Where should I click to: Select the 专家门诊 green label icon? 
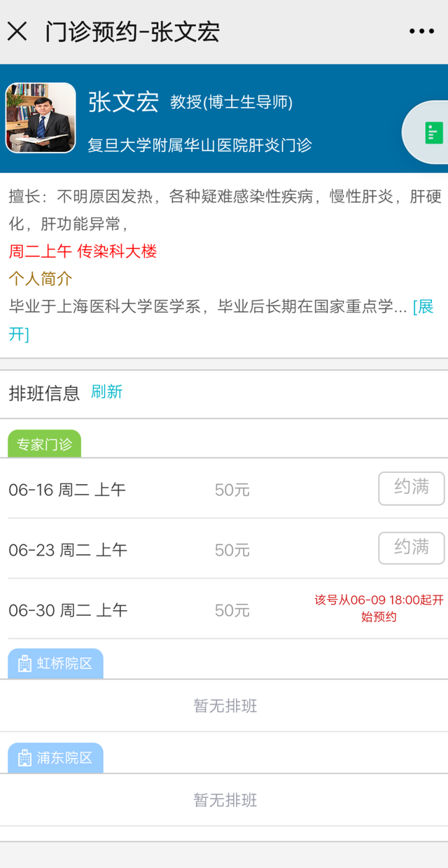coord(43,443)
